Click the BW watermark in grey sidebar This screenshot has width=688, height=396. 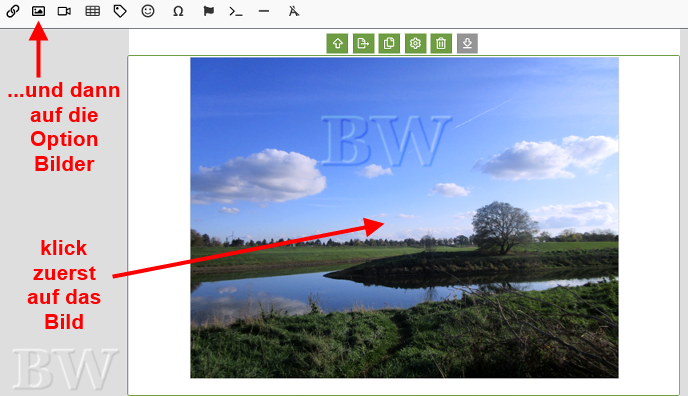click(x=65, y=369)
